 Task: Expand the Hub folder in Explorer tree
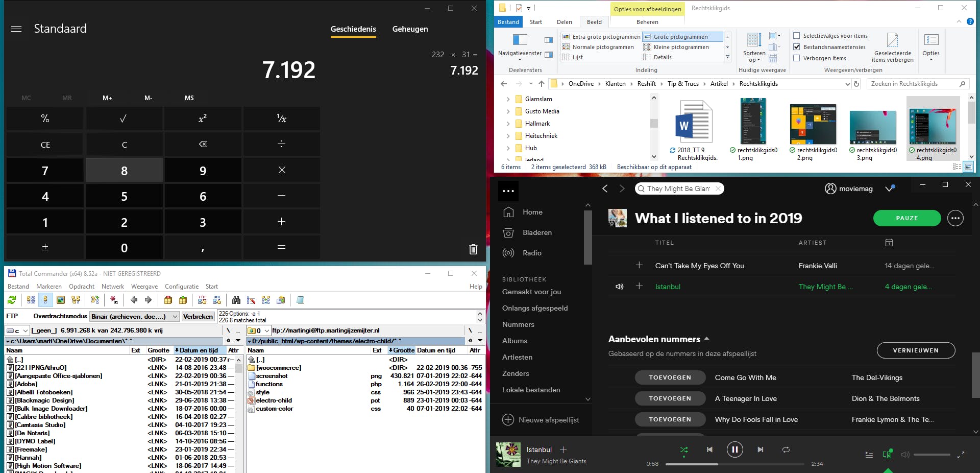click(x=507, y=148)
